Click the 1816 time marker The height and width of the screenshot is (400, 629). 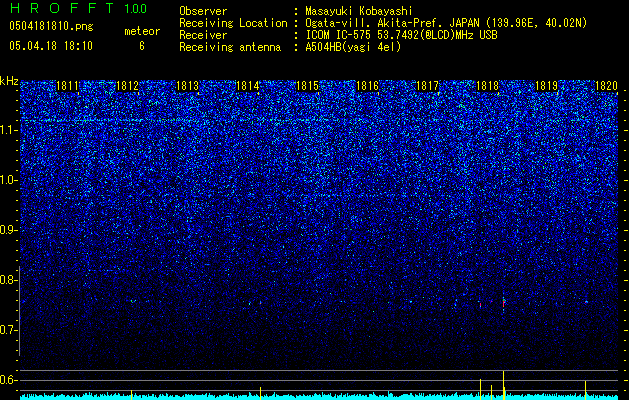point(367,86)
